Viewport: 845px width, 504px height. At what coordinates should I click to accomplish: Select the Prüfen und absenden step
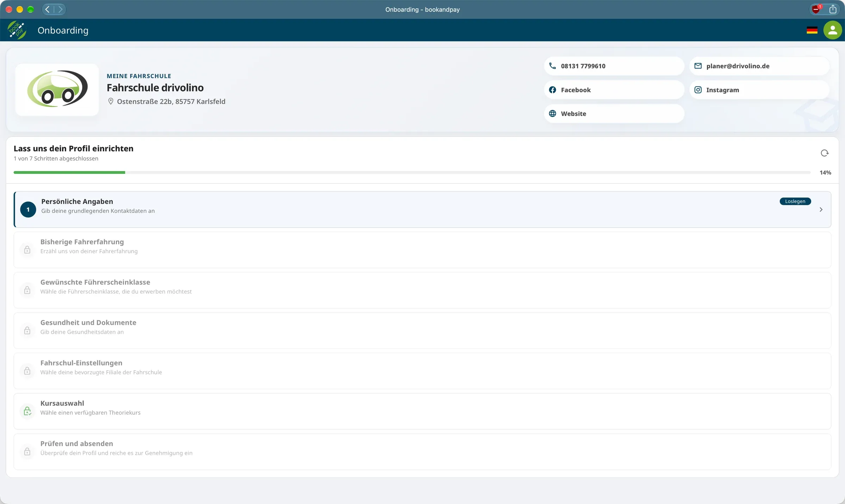[422, 452]
